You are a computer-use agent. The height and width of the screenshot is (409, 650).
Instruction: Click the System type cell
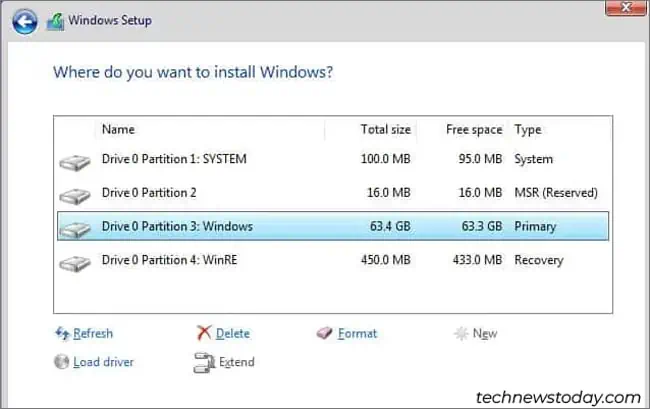point(534,160)
